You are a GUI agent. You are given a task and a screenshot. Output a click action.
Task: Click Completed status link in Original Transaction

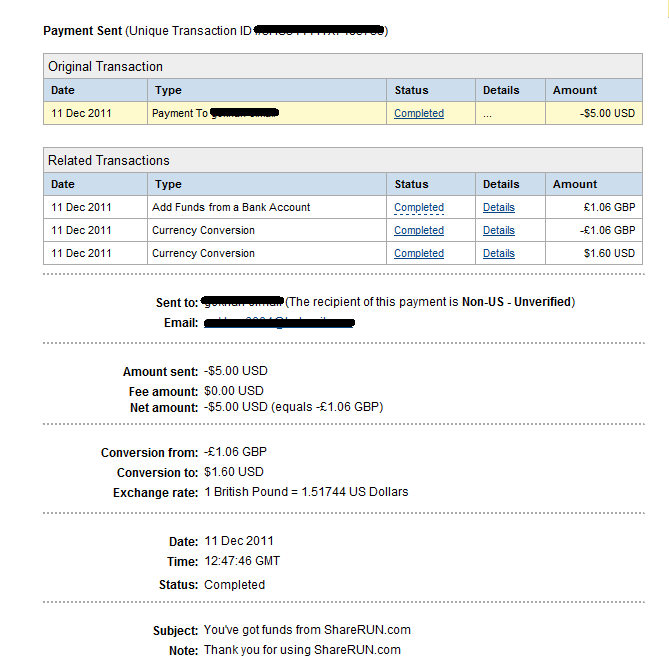point(419,113)
